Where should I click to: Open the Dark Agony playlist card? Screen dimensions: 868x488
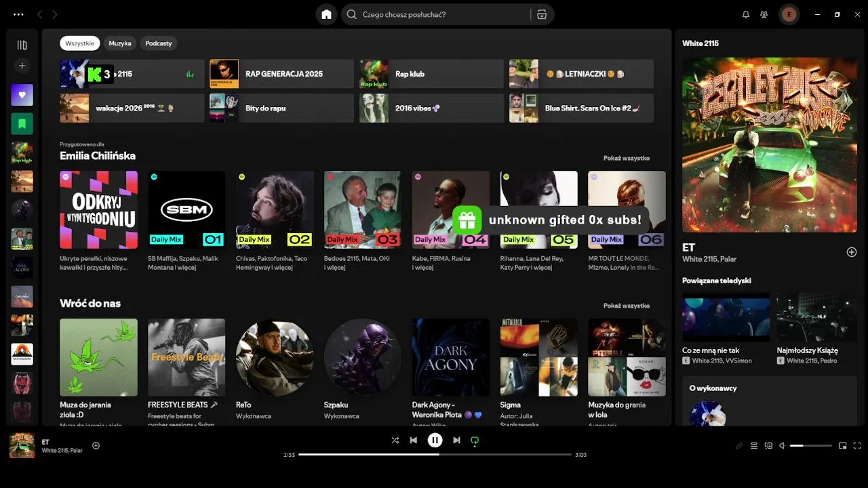pos(451,371)
